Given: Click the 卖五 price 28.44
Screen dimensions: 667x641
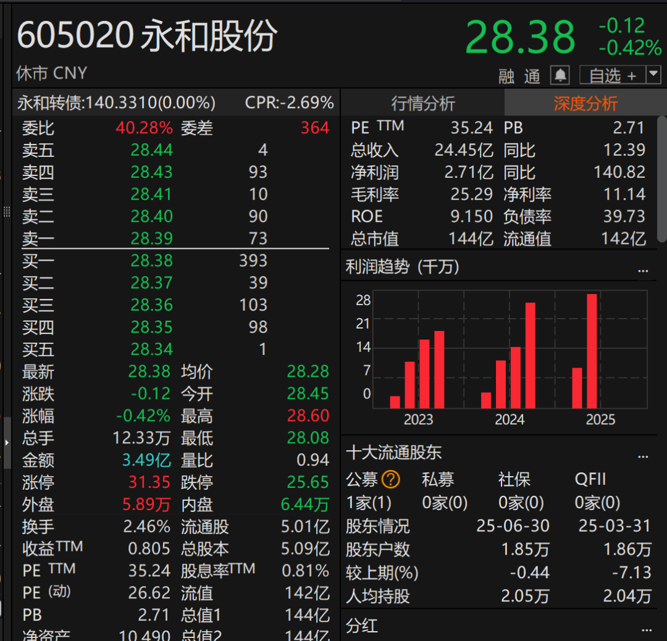Looking at the screenshot, I should (151, 150).
